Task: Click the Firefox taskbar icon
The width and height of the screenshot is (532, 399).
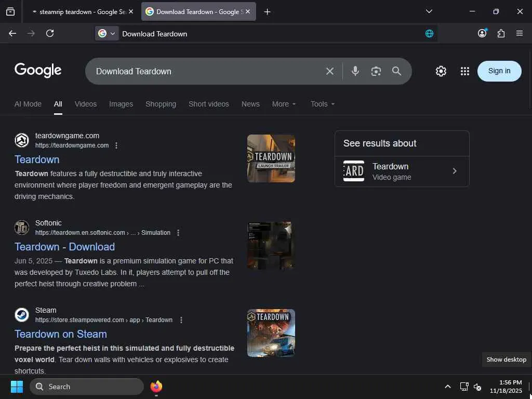Action: point(156,387)
